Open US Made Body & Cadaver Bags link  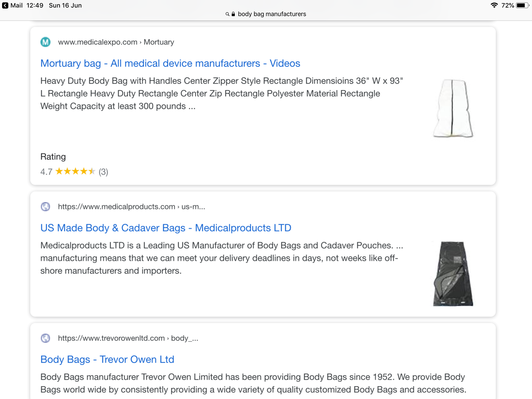(x=166, y=228)
